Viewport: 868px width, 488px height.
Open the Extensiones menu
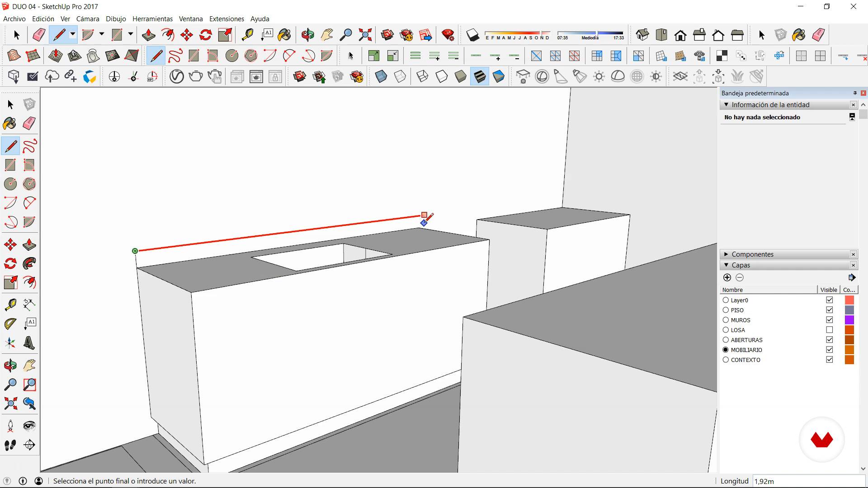(226, 19)
